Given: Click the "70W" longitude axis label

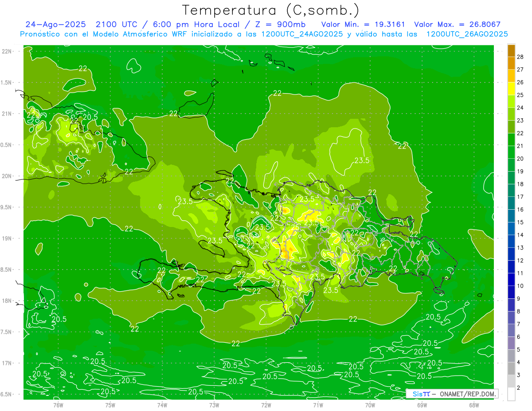Looking at the screenshot, I should [370, 405].
